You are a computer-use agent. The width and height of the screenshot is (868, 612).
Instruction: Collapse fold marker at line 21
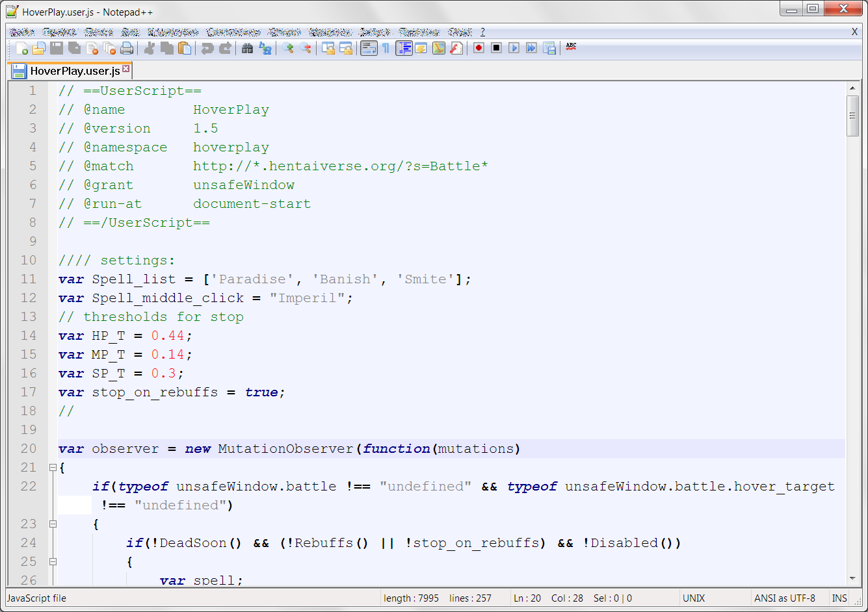(53, 467)
